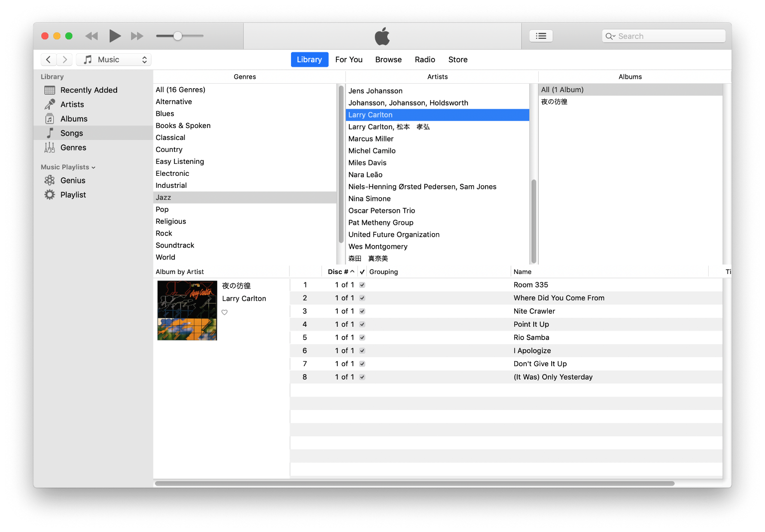The height and width of the screenshot is (532, 765).
Task: Open the Up Next list button
Action: tap(541, 36)
